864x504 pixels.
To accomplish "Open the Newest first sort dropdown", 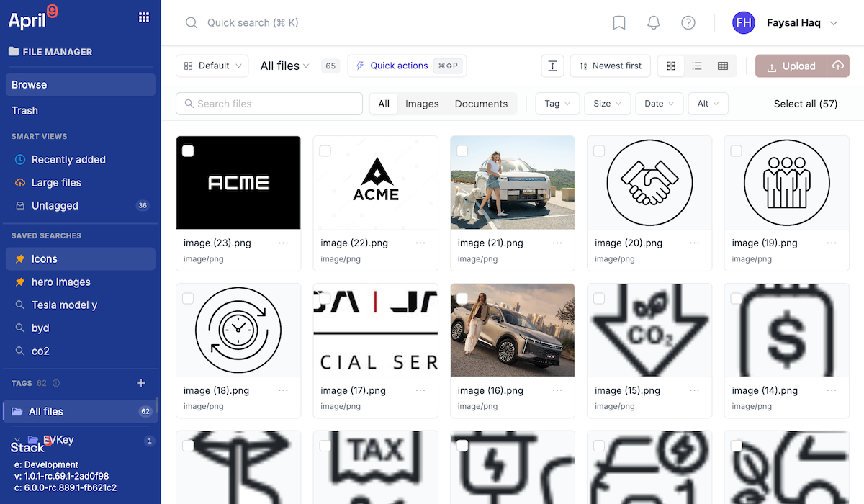I will [x=611, y=66].
